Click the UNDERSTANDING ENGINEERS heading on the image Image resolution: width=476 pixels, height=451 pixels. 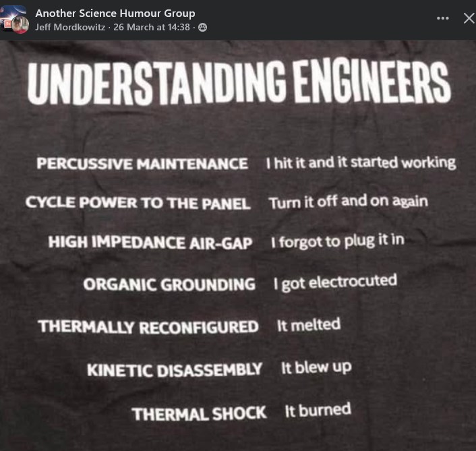click(x=239, y=82)
